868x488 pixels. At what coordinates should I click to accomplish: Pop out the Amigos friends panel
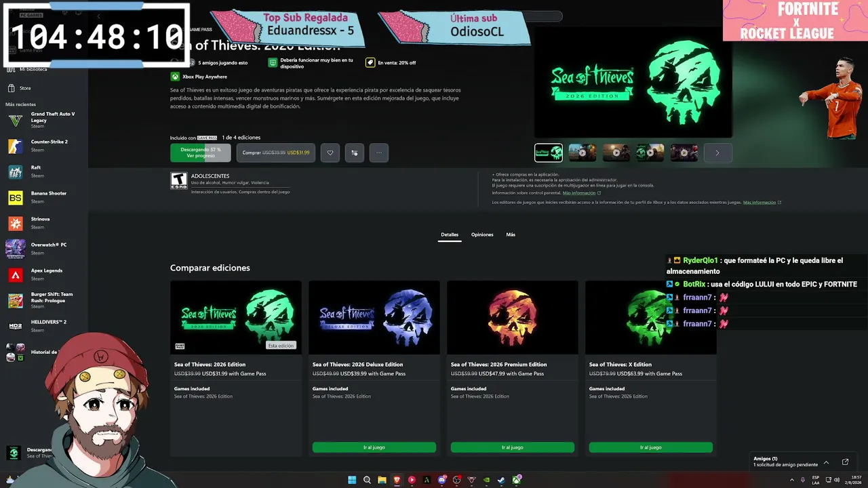click(x=845, y=462)
